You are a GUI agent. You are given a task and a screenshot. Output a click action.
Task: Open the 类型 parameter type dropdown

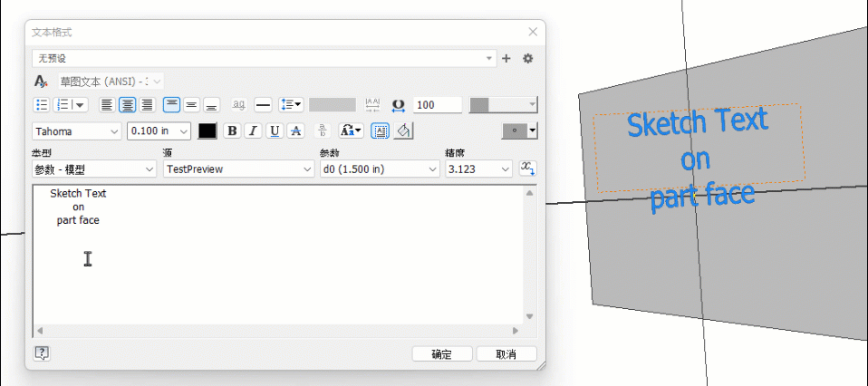click(x=94, y=169)
